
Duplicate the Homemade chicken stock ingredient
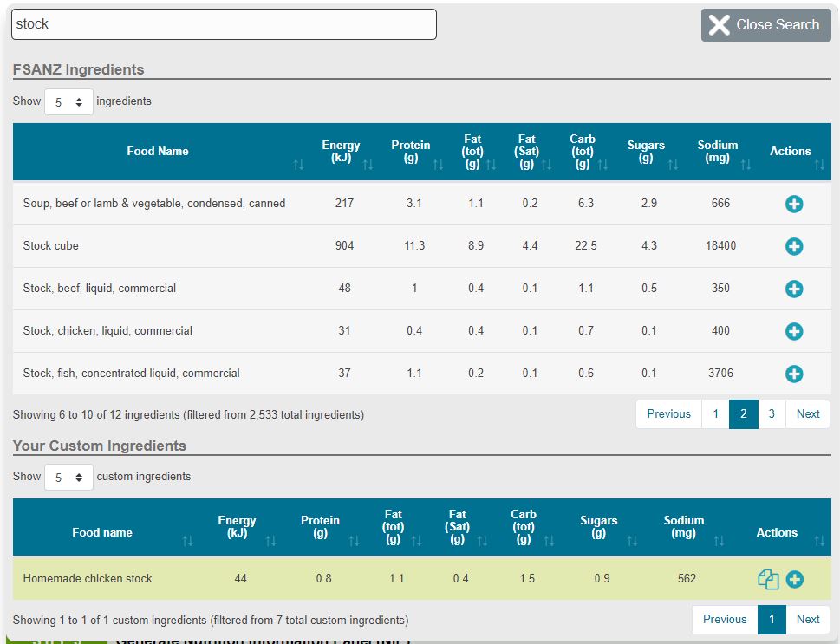tap(768, 579)
